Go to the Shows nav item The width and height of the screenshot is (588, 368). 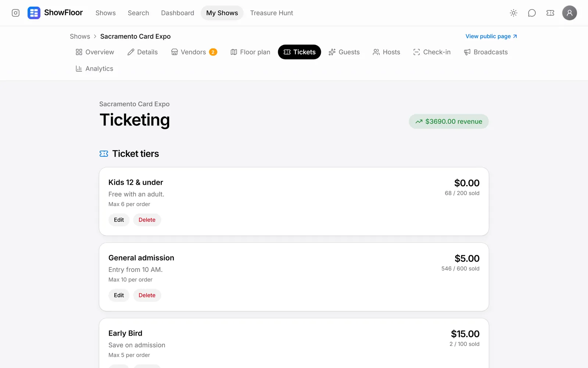coord(105,13)
